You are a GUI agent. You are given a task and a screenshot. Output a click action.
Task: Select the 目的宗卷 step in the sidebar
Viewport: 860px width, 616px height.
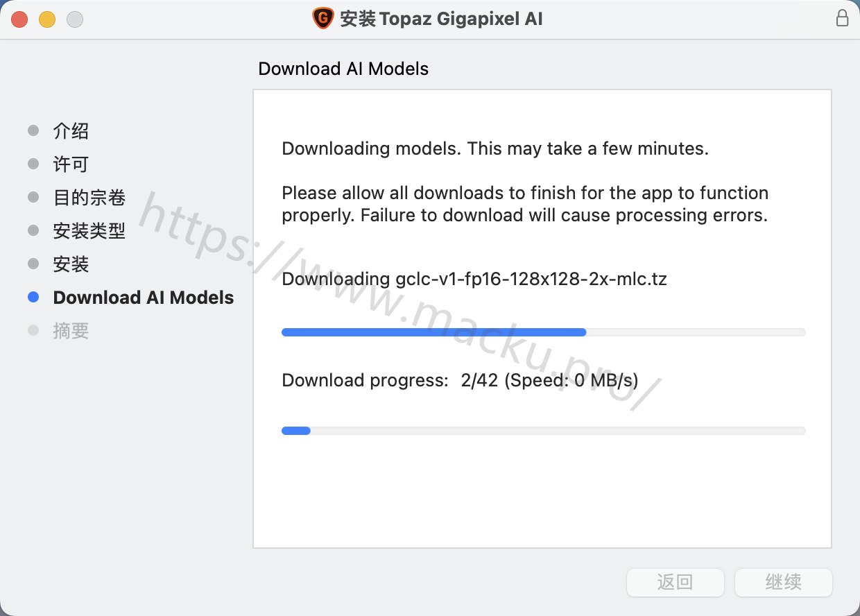tap(89, 198)
